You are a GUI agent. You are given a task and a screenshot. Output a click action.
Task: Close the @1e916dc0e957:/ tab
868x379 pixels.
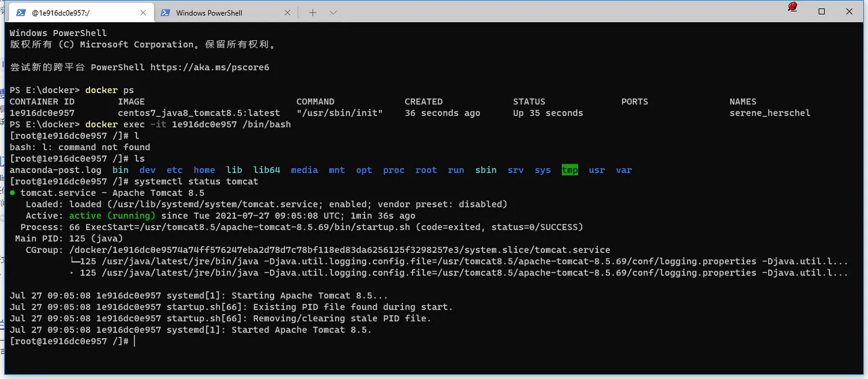pos(144,12)
